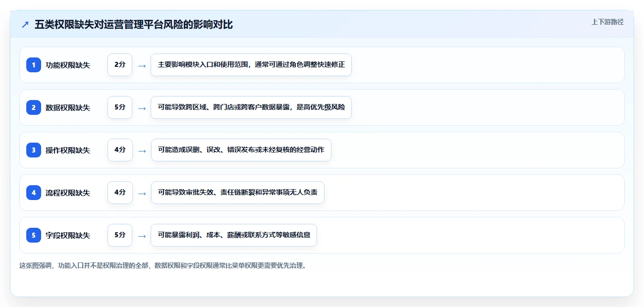The width and height of the screenshot is (644, 307).
Task: Click the arrow in the 字段权限缺失 row
Action: coord(142,236)
